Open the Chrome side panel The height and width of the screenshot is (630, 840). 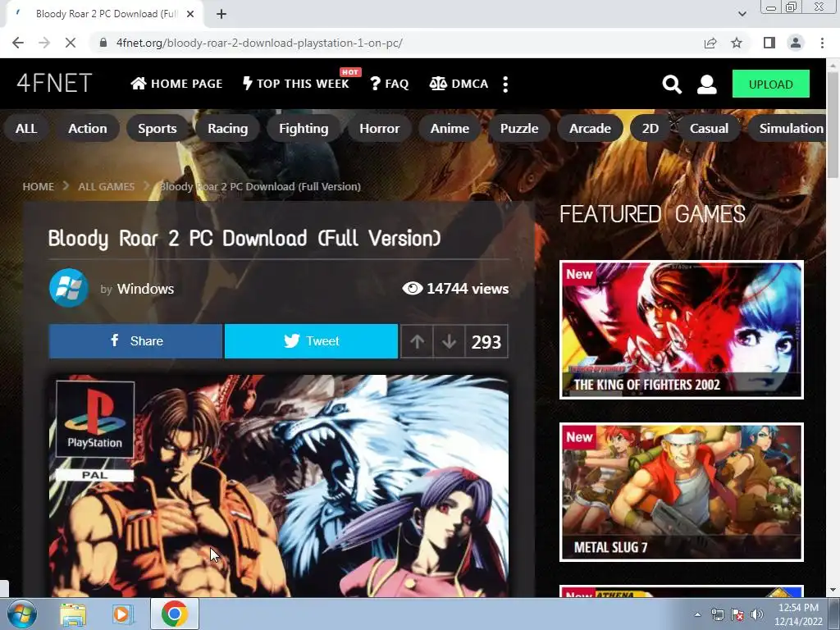coord(769,43)
